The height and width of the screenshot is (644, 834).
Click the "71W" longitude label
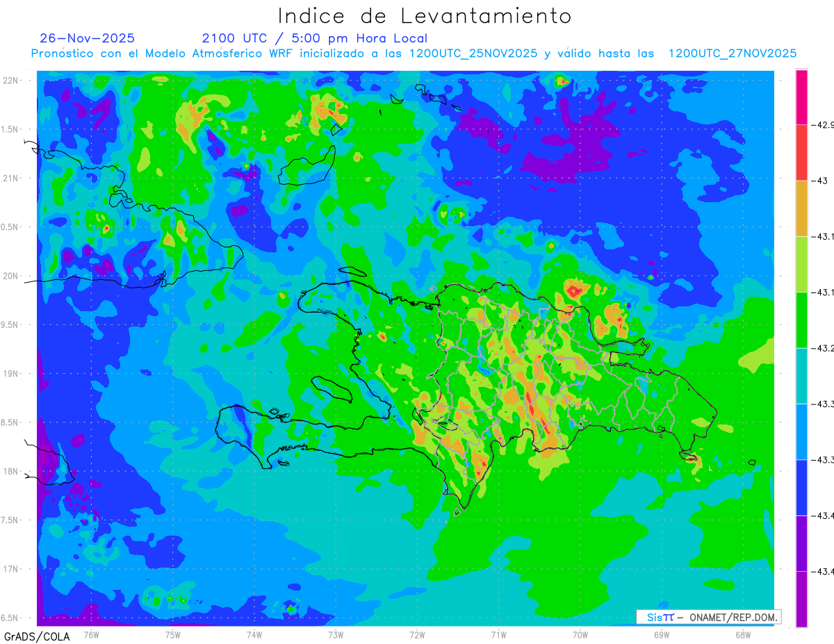pos(498,634)
